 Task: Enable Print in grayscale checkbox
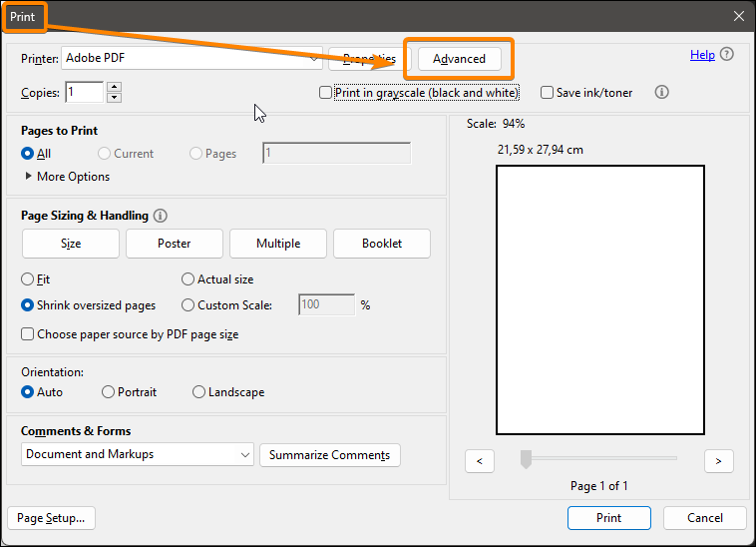click(x=325, y=93)
